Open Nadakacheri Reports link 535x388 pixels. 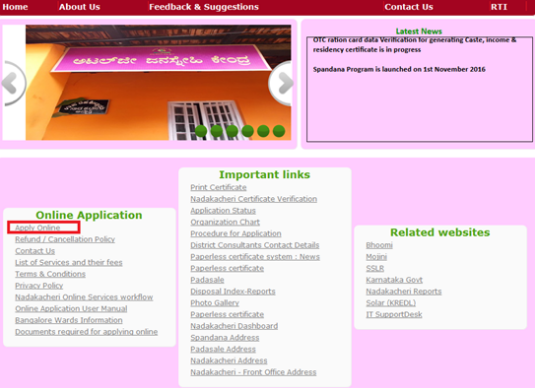click(x=404, y=291)
